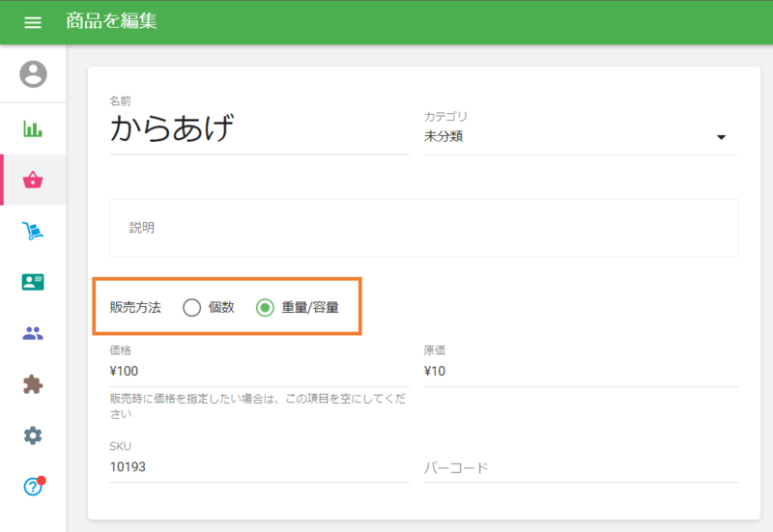Expand the カテゴリ dropdown arrow
Image resolution: width=773 pixels, height=532 pixels.
coord(721,137)
